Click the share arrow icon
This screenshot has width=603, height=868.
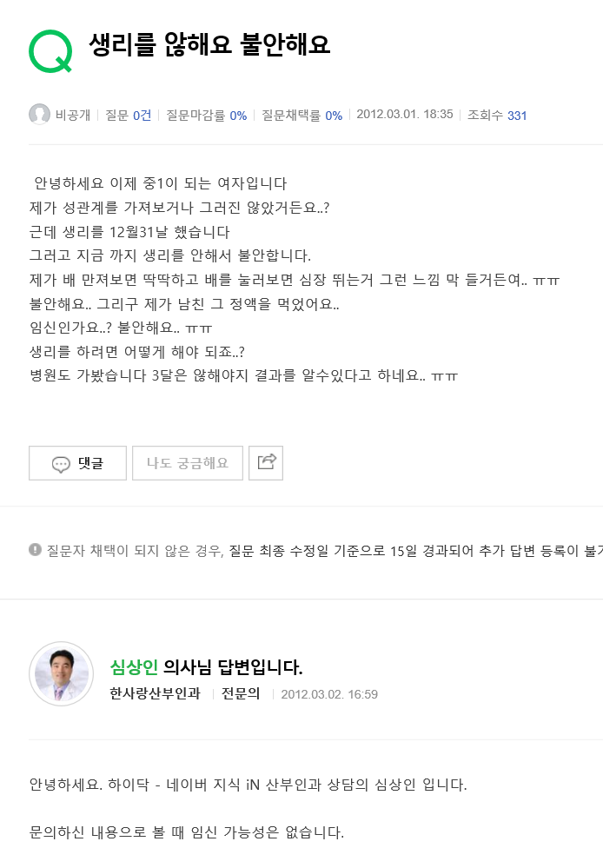(x=266, y=462)
